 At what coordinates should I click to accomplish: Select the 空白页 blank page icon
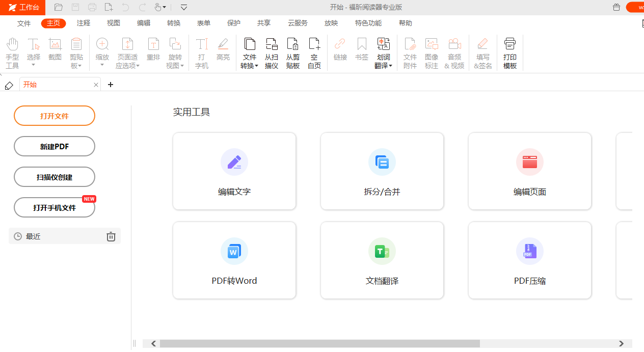pyautogui.click(x=314, y=53)
